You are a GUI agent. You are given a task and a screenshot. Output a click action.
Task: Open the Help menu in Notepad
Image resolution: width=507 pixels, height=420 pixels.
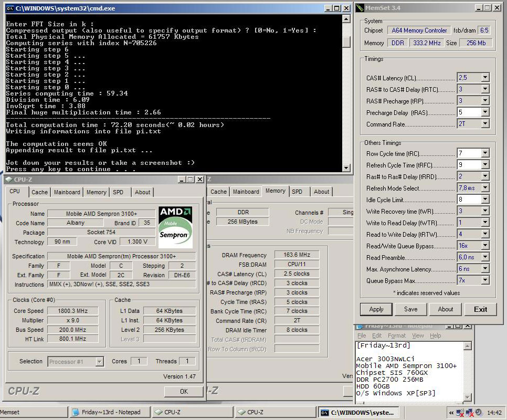(435, 335)
